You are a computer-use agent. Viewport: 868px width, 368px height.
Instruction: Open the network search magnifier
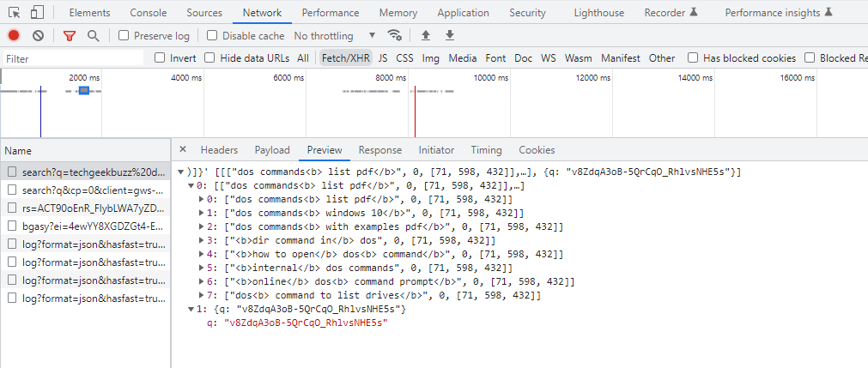(x=93, y=35)
